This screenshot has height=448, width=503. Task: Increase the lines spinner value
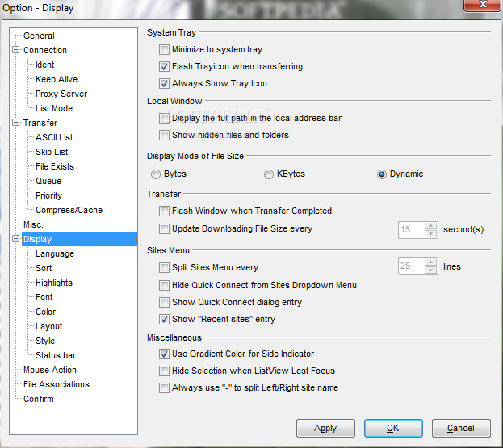pyautogui.click(x=430, y=262)
